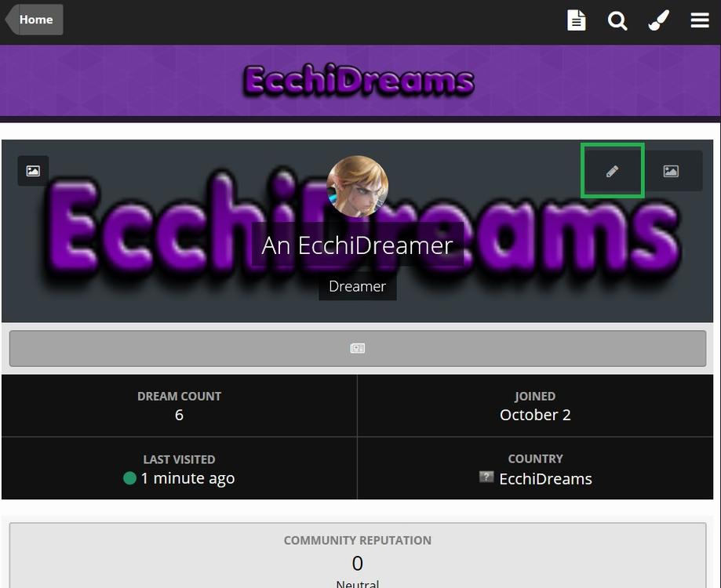The height and width of the screenshot is (588, 721).
Task: Open the gray newspaper activity bar
Action: tap(357, 348)
